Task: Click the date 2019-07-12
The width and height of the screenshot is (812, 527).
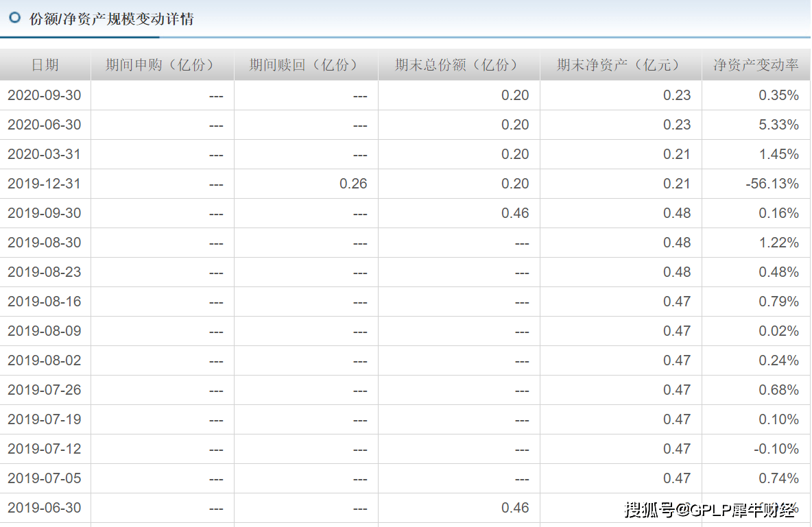Action: tap(44, 450)
